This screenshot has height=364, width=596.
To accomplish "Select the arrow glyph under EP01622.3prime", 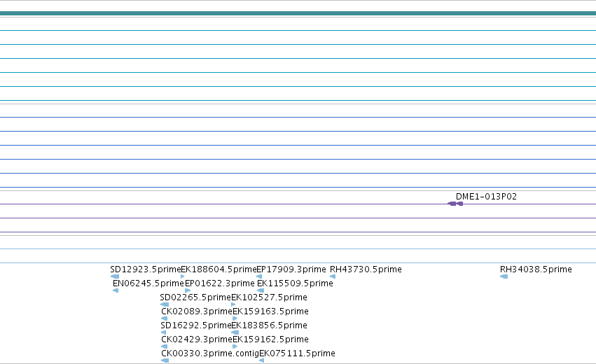I will click(188, 290).
